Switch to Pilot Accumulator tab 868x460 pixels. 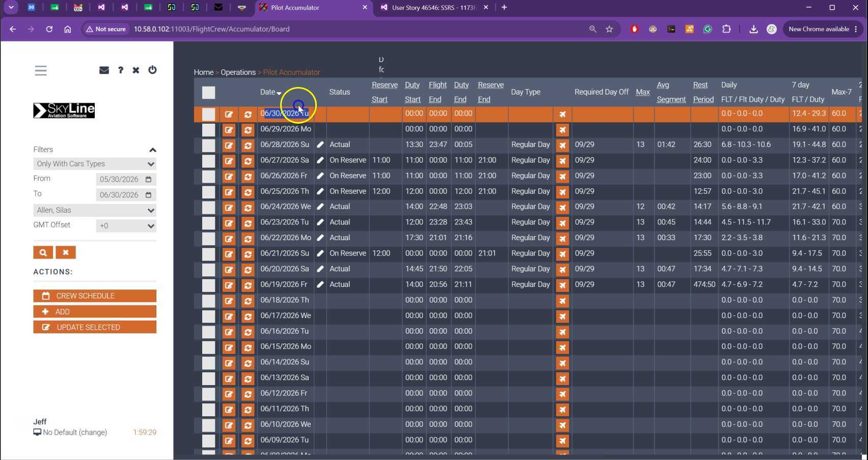(313, 8)
